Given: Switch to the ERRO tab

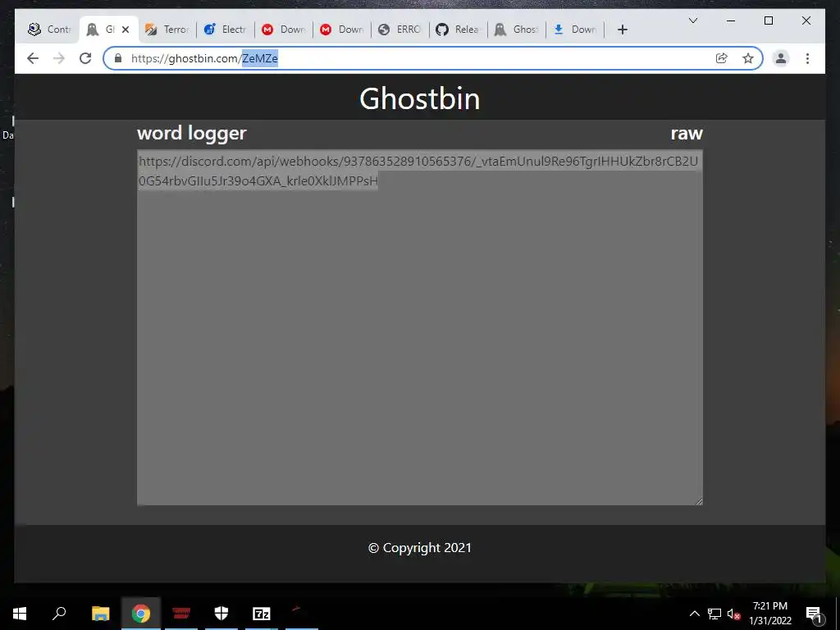Looking at the screenshot, I should pyautogui.click(x=400, y=30).
